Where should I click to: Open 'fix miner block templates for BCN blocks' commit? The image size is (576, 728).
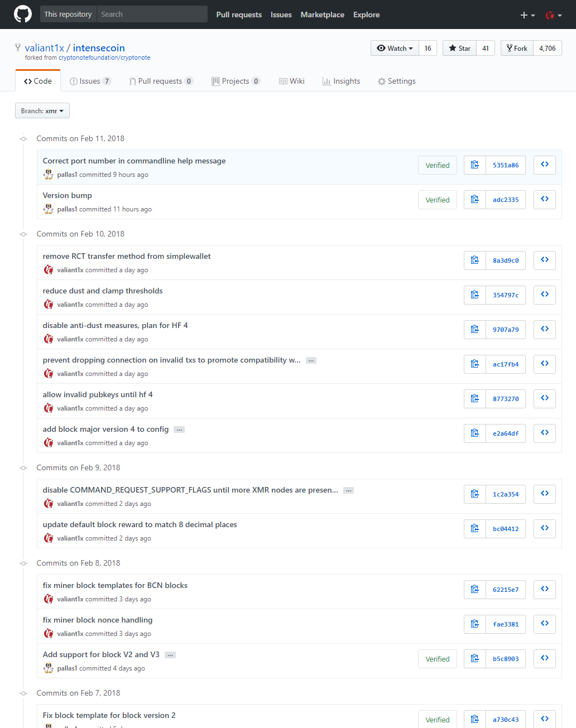(x=115, y=585)
